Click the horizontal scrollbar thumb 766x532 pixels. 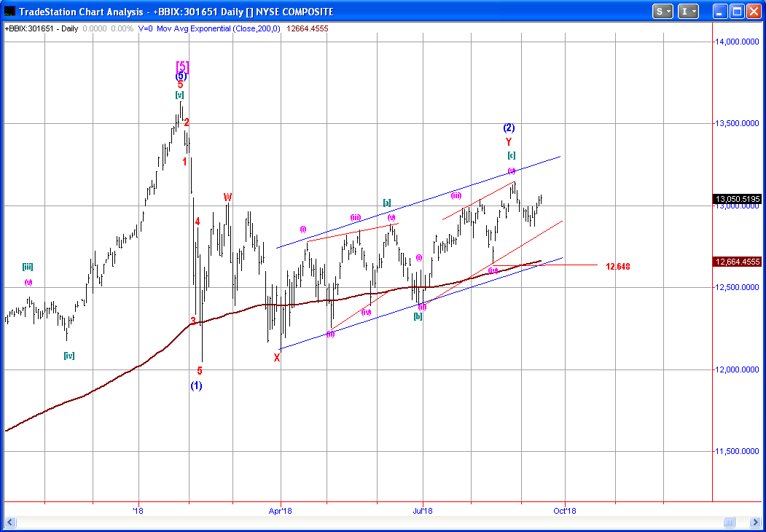pyautogui.click(x=728, y=521)
